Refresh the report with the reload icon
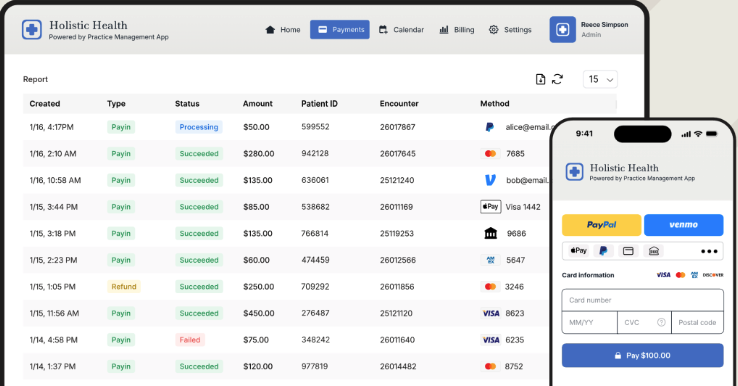738x386 pixels. [557, 79]
